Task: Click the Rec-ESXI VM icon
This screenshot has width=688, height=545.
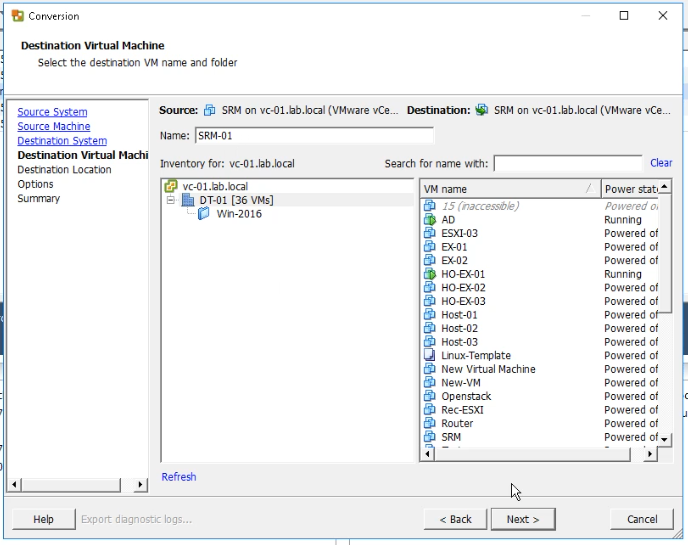Action: 430,410
